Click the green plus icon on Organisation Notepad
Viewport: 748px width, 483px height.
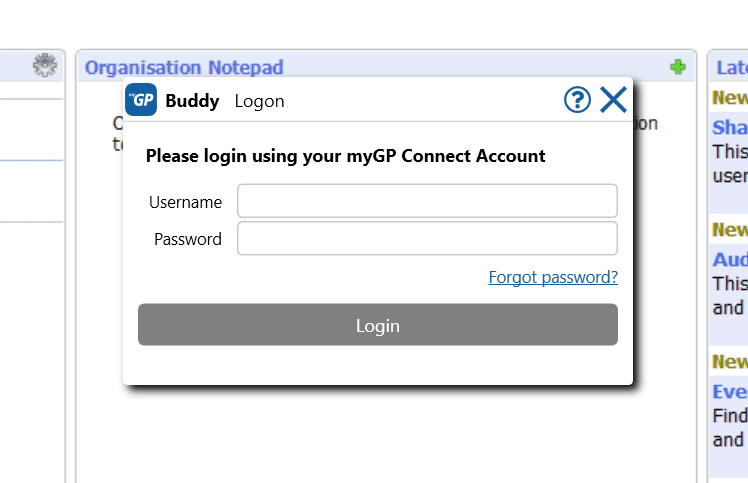(x=678, y=67)
